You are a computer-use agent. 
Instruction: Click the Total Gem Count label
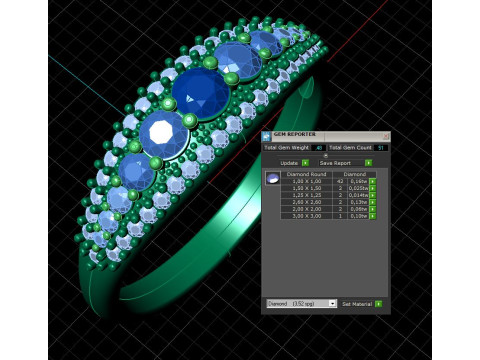pyautogui.click(x=350, y=148)
